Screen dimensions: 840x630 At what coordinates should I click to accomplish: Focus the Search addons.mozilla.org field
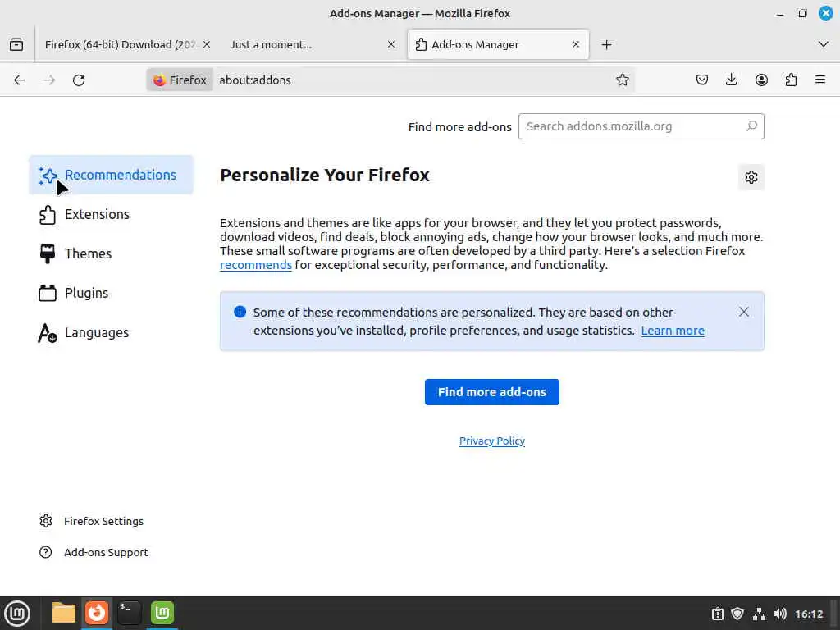click(x=641, y=126)
